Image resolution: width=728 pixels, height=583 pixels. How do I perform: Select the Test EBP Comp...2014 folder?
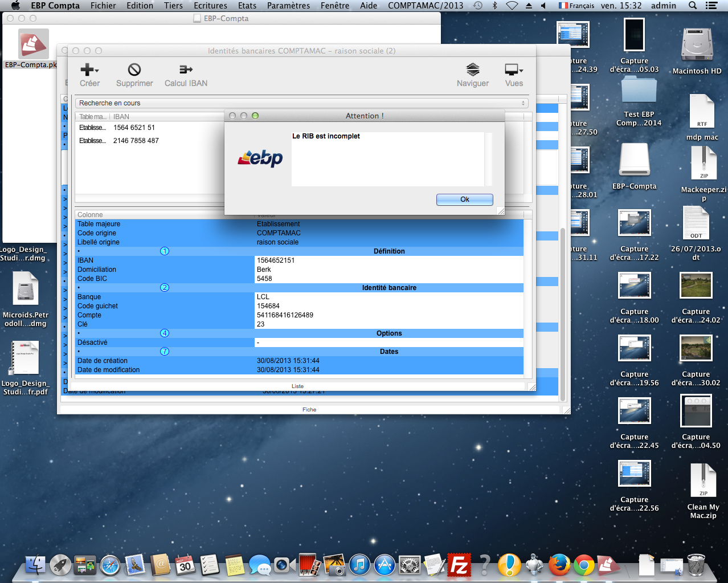pyautogui.click(x=639, y=91)
